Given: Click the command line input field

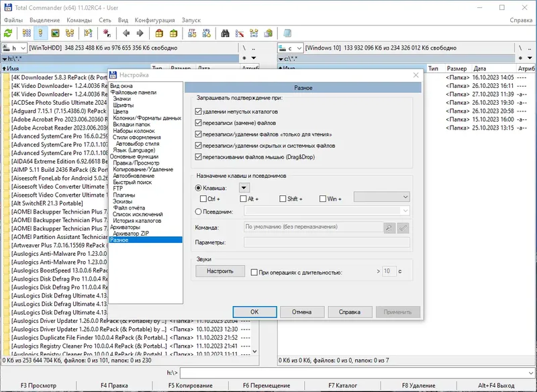Looking at the screenshot, I should (354, 373).
